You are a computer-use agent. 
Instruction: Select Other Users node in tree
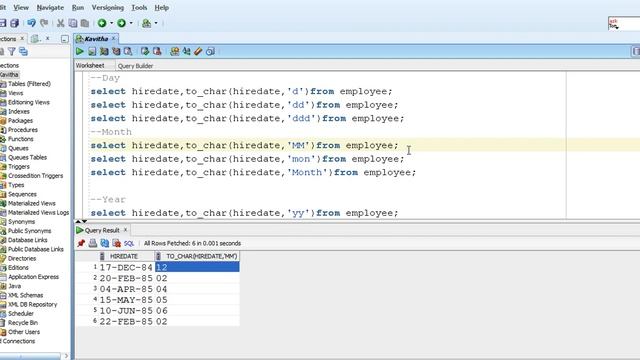coord(24,332)
